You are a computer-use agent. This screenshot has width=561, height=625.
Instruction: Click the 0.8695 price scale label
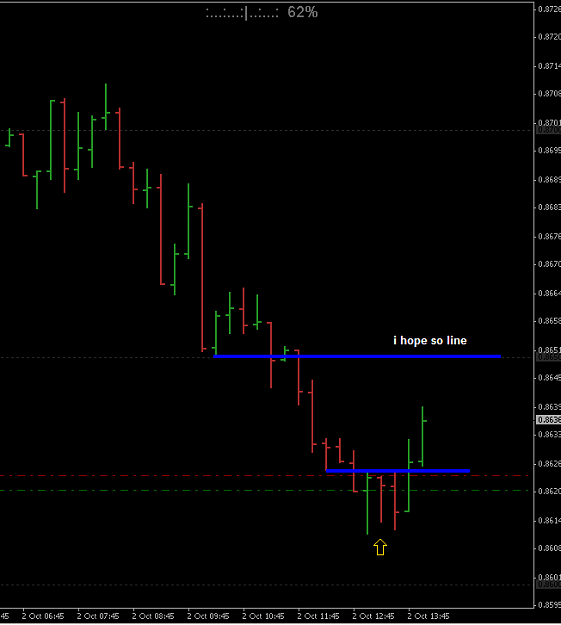click(x=549, y=150)
